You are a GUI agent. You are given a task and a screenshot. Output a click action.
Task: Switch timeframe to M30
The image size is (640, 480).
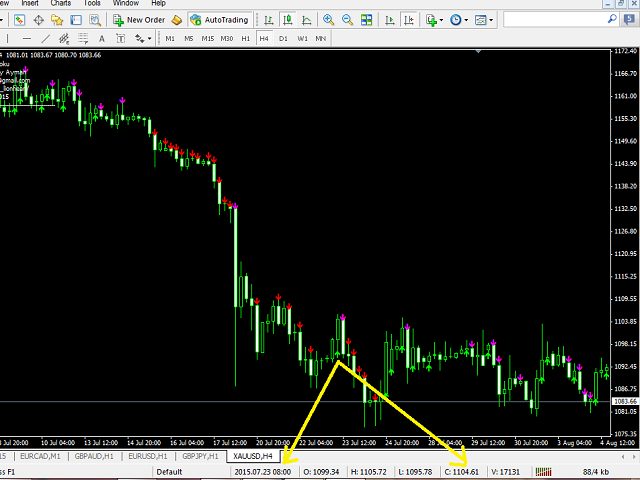[227, 39]
